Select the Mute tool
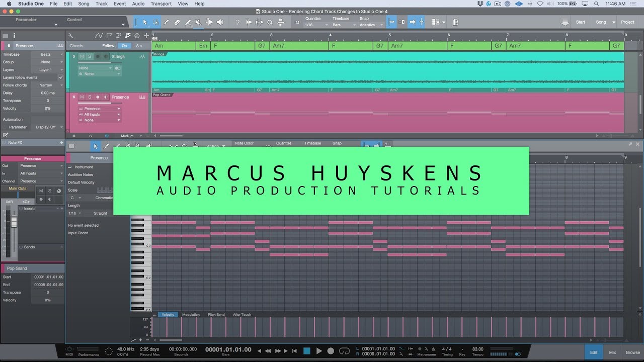 198,22
